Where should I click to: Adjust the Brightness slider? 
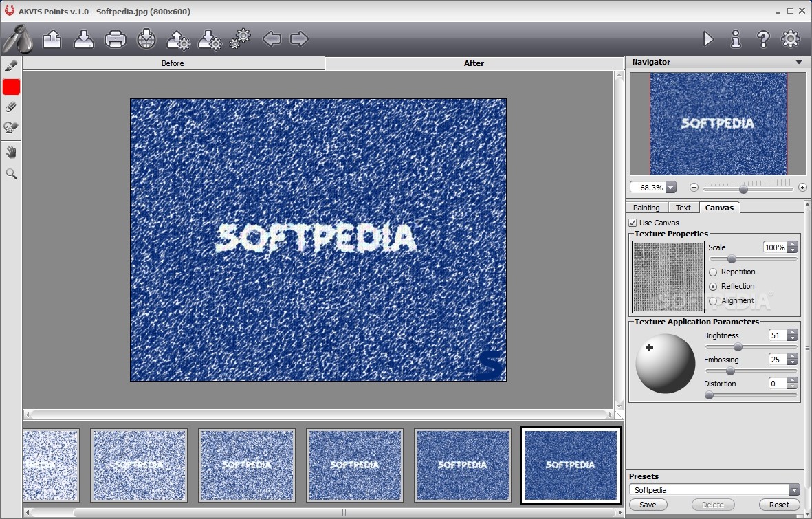tap(738, 347)
